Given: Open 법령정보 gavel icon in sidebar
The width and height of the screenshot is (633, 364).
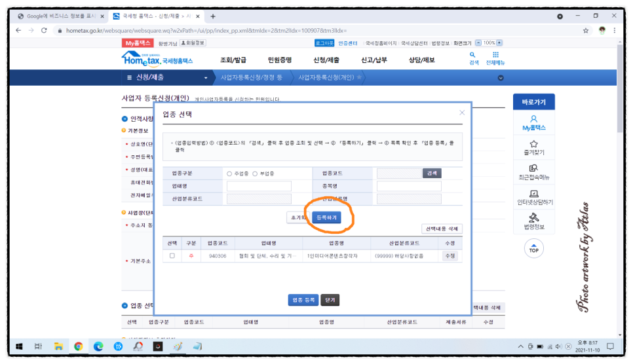Looking at the screenshot, I should [533, 221].
